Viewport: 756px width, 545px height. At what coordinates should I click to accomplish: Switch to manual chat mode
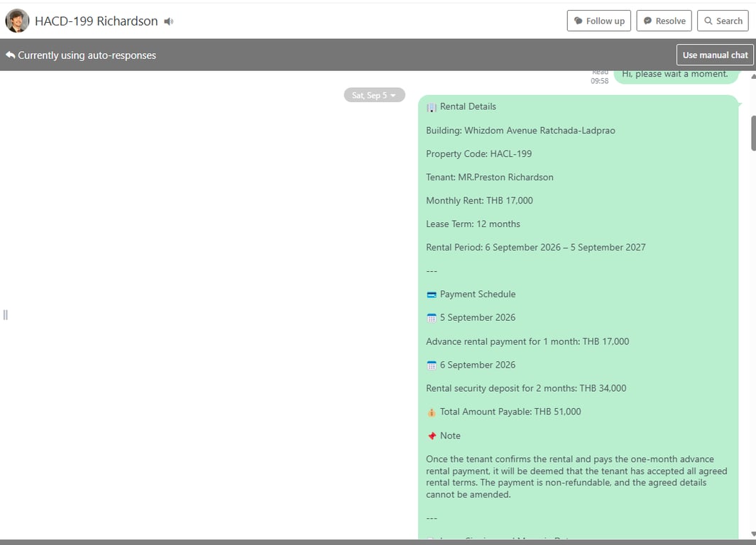[715, 55]
